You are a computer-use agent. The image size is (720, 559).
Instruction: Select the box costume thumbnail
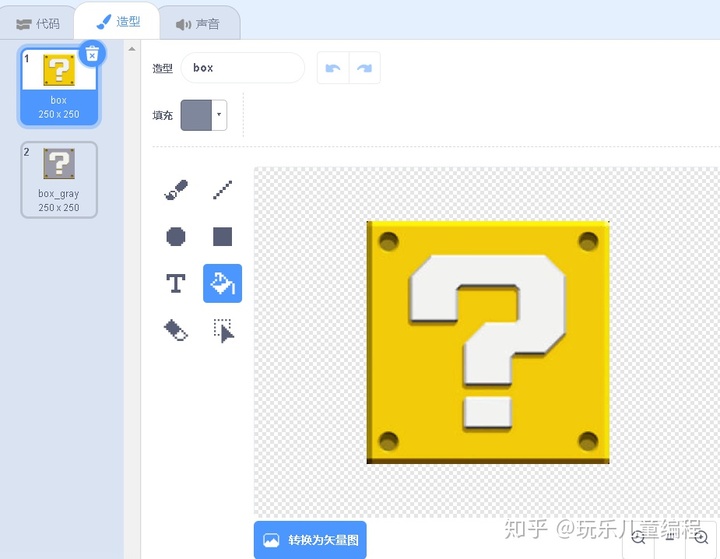(59, 86)
